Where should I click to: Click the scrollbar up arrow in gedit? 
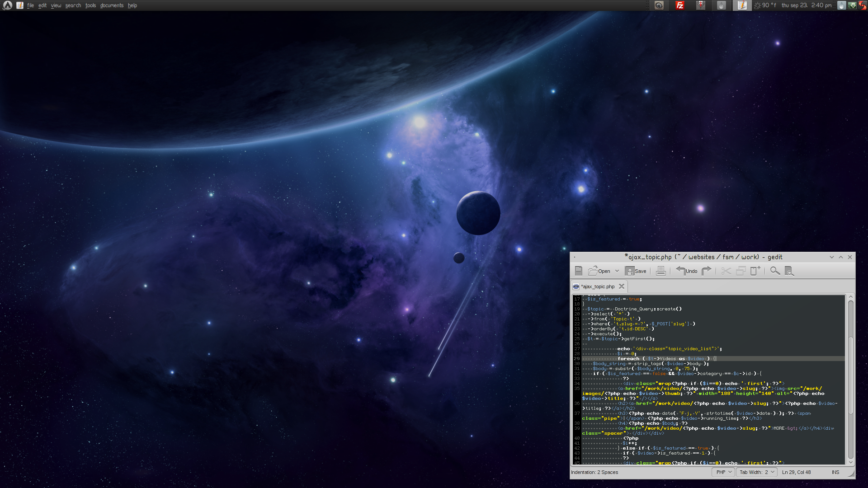tap(850, 297)
